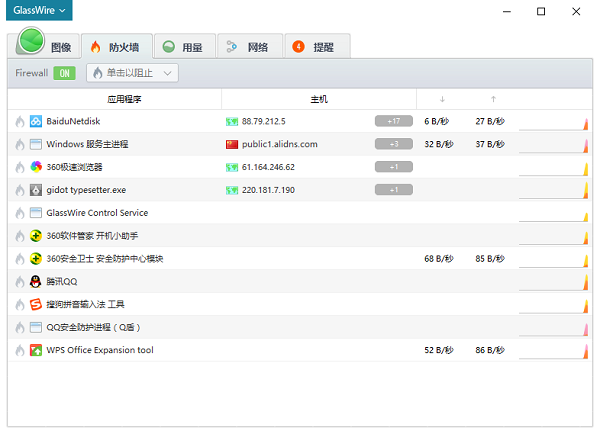600x434 pixels.
Task: Expand the +17 hosts for BaiduNetdisk
Action: pos(393,121)
